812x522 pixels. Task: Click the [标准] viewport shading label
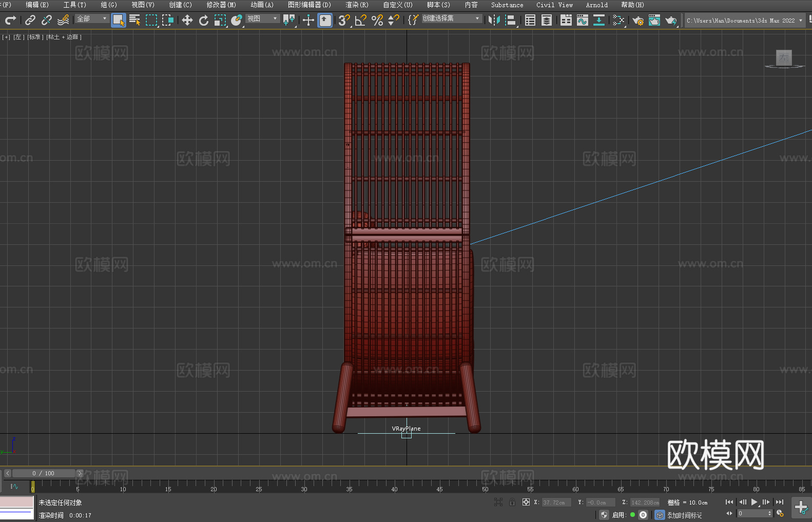coord(35,37)
